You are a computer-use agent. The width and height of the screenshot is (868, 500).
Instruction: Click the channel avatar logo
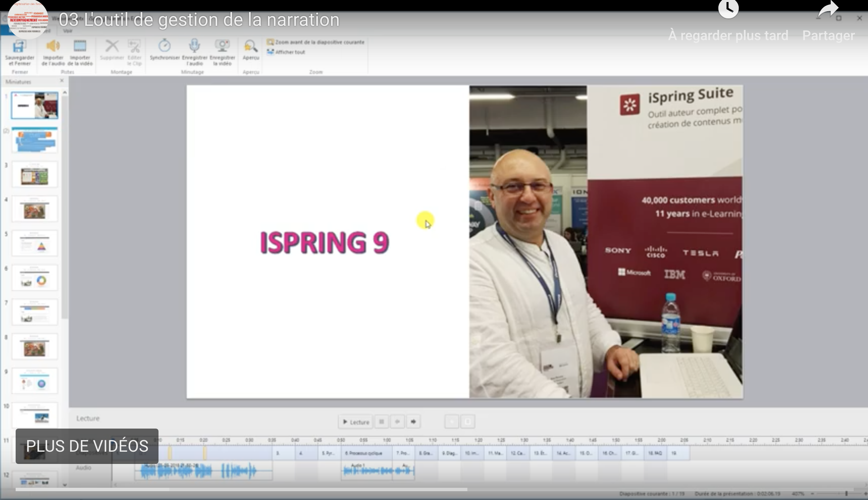pyautogui.click(x=28, y=19)
